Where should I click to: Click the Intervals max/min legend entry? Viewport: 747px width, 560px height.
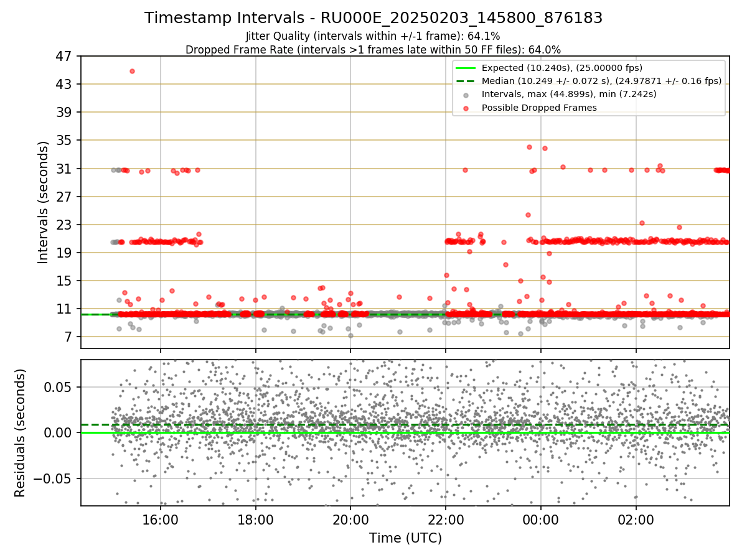click(x=569, y=94)
